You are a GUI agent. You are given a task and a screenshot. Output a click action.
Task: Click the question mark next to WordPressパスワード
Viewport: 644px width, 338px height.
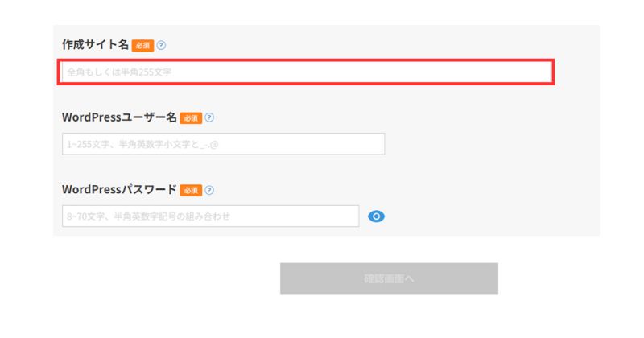coord(209,190)
